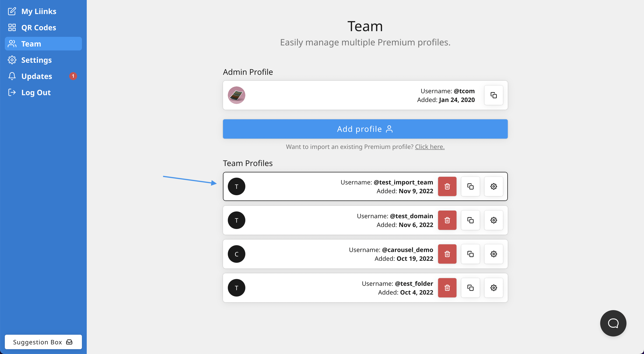Open settings for @test_domain profile
This screenshot has width=644, height=354.
click(x=494, y=220)
